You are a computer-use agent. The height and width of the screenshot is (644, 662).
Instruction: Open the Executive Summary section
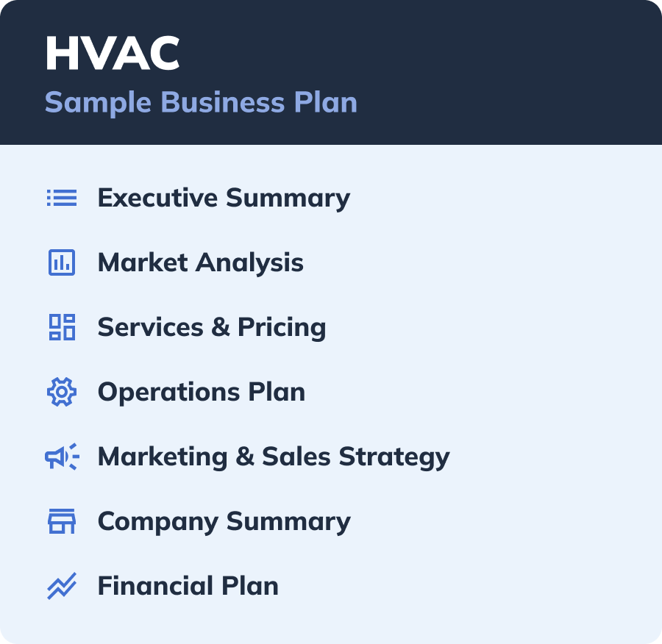coord(224,198)
